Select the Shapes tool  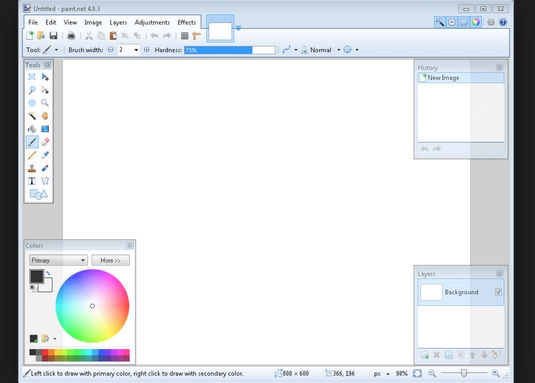point(38,194)
